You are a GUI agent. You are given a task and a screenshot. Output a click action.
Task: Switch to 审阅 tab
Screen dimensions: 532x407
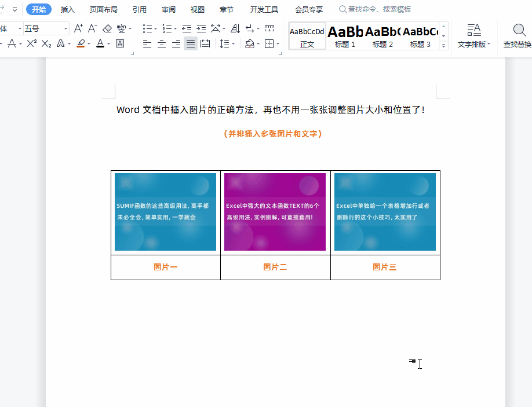(169, 9)
